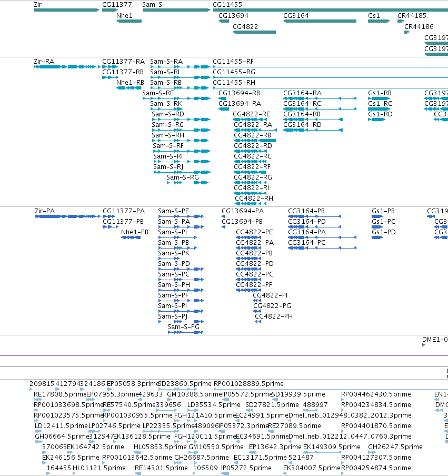Viewport: 448px width, 476px height.
Task: Click the CR44185 gene label
Action: point(412,15)
